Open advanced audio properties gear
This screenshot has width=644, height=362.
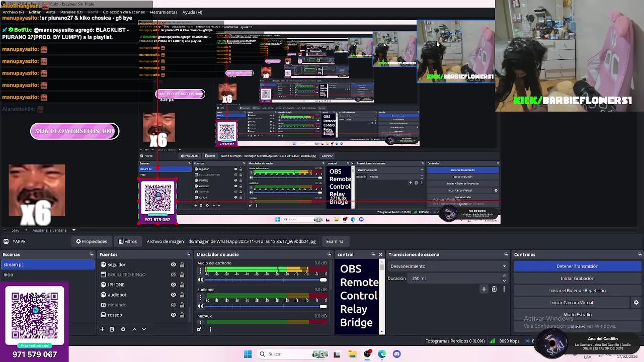click(x=199, y=329)
